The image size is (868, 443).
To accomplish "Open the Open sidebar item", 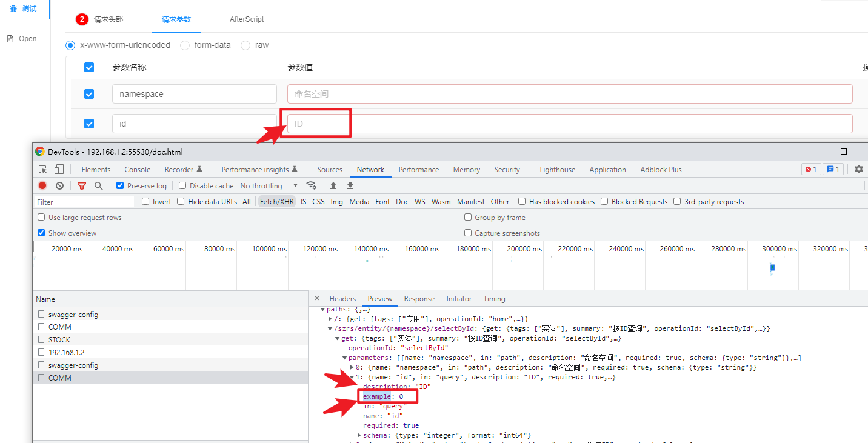I will coord(22,38).
